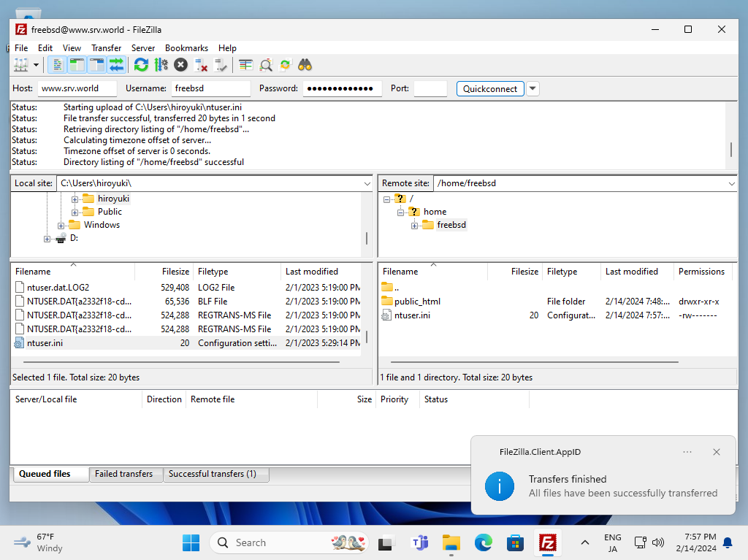
Task: Click the Port input field
Action: click(430, 88)
